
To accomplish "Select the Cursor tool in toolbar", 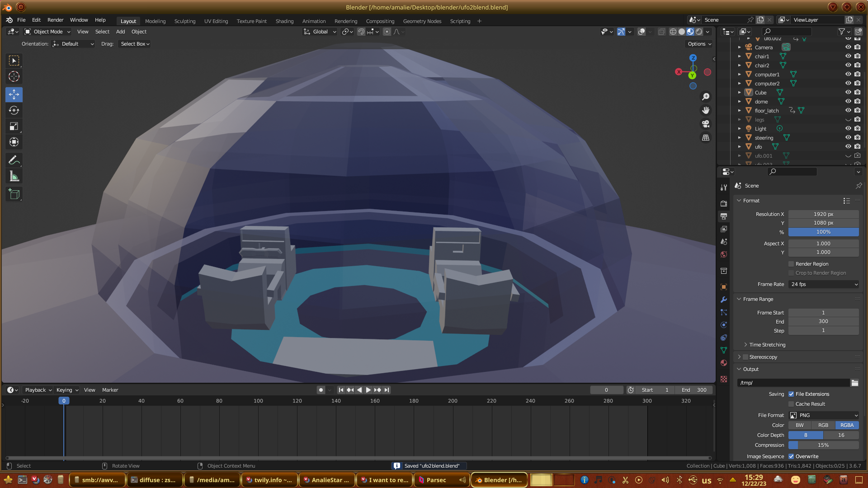I will (x=14, y=76).
